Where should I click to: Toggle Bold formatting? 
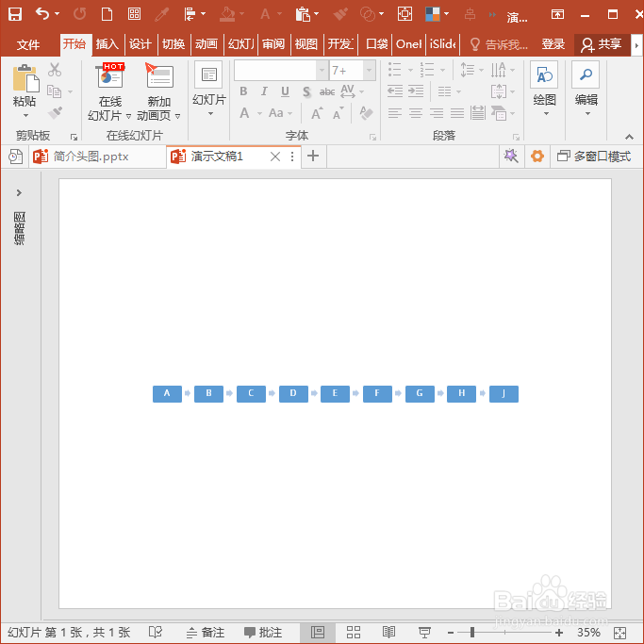coord(243,91)
